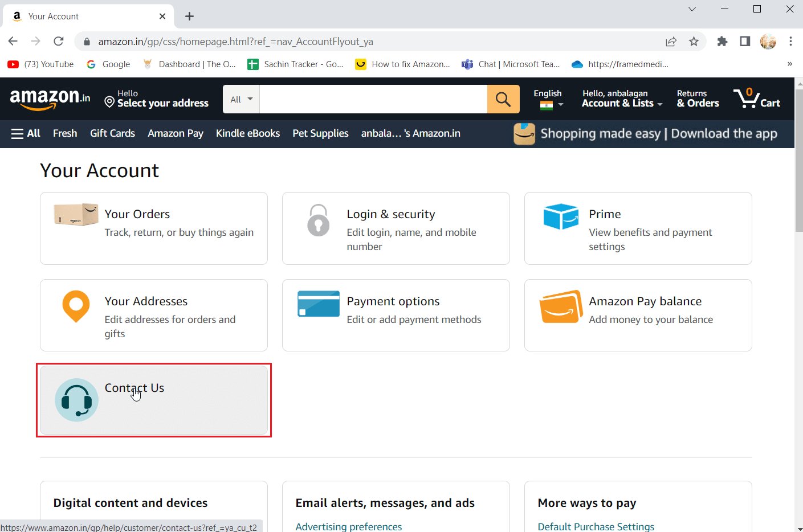
Task: Expand the English language selector
Action: 548,99
